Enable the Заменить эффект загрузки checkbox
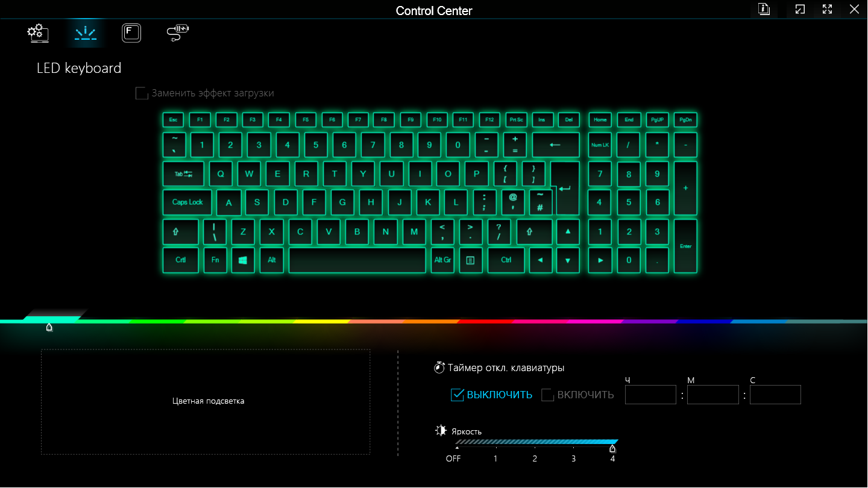The image size is (868, 488). pos(142,93)
